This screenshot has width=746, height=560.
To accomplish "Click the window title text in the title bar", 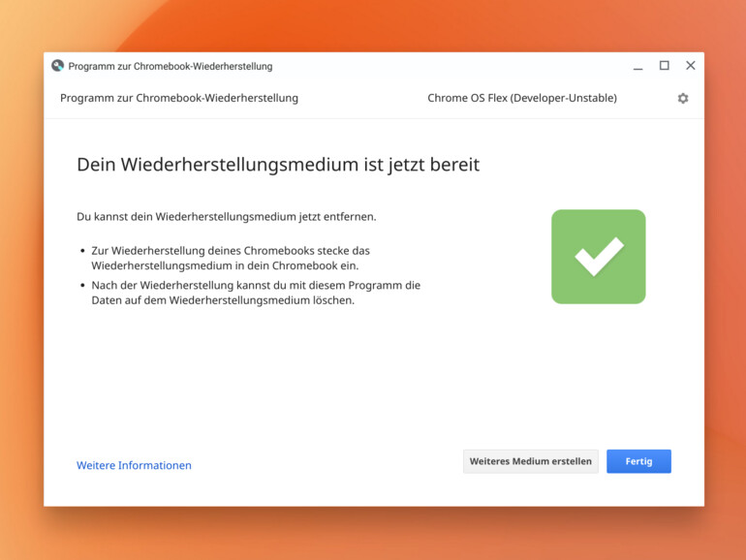I will 171,66.
